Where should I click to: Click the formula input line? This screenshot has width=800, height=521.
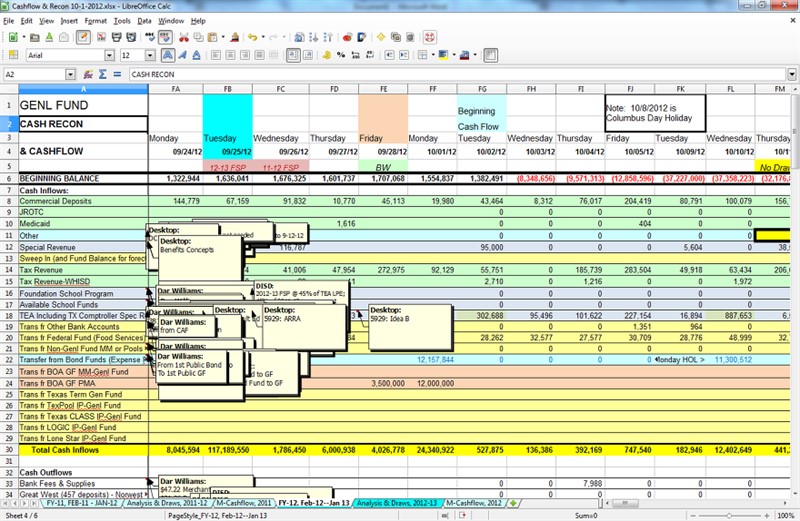[450, 74]
